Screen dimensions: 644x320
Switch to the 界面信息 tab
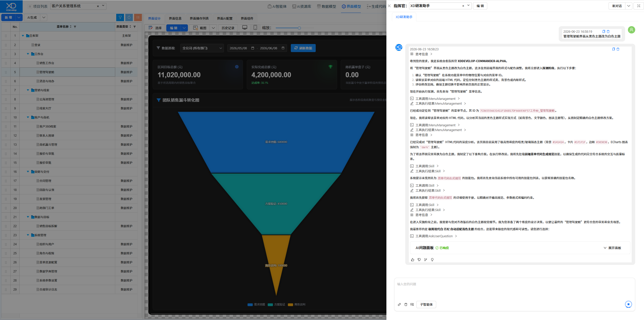tap(175, 18)
